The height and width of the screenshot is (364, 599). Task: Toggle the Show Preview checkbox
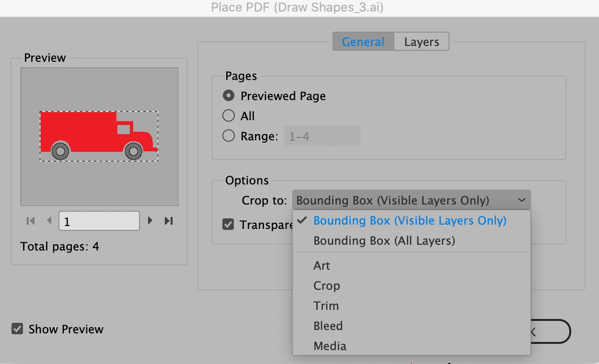(17, 329)
